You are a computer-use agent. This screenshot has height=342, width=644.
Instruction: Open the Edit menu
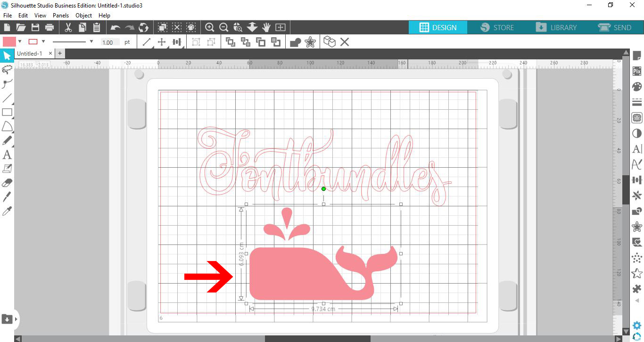click(23, 16)
